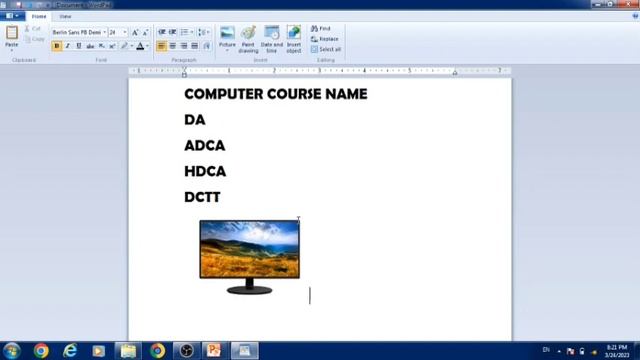
Task: Open the font family combo box
Action: click(x=79, y=32)
